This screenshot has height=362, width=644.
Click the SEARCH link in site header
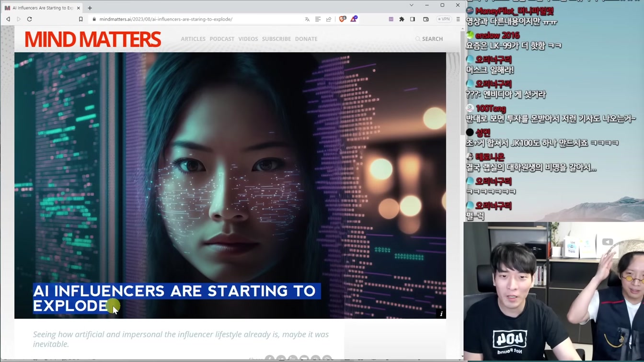coord(429,39)
